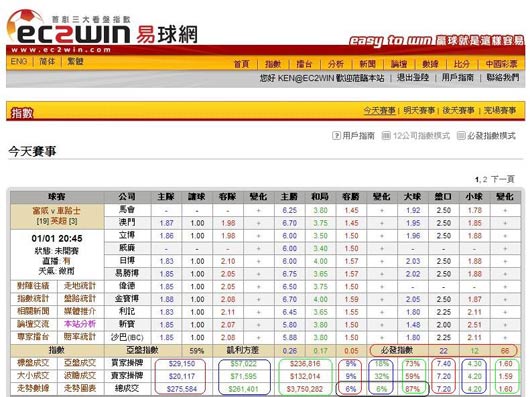Open 標盤成交 link
The height and width of the screenshot is (397, 530).
coord(33,363)
